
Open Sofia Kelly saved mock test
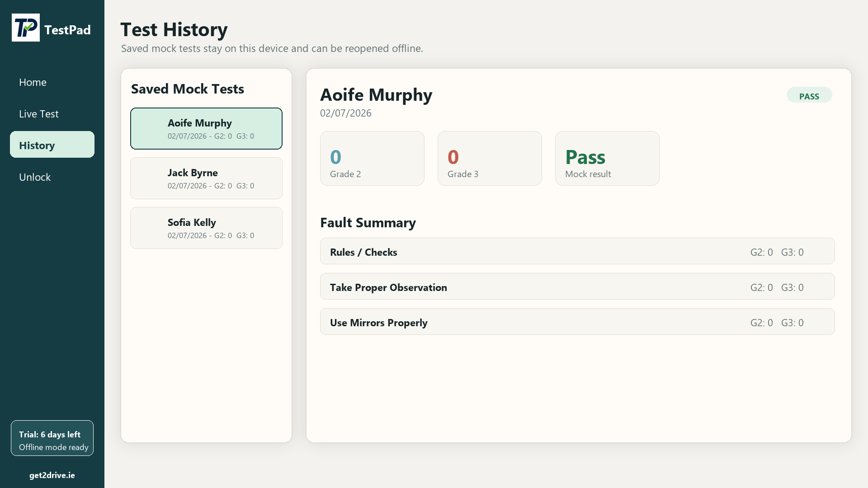click(206, 228)
